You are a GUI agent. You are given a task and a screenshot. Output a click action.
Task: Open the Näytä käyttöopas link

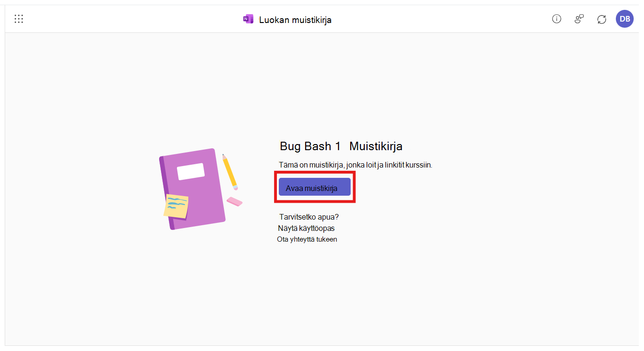[306, 228]
